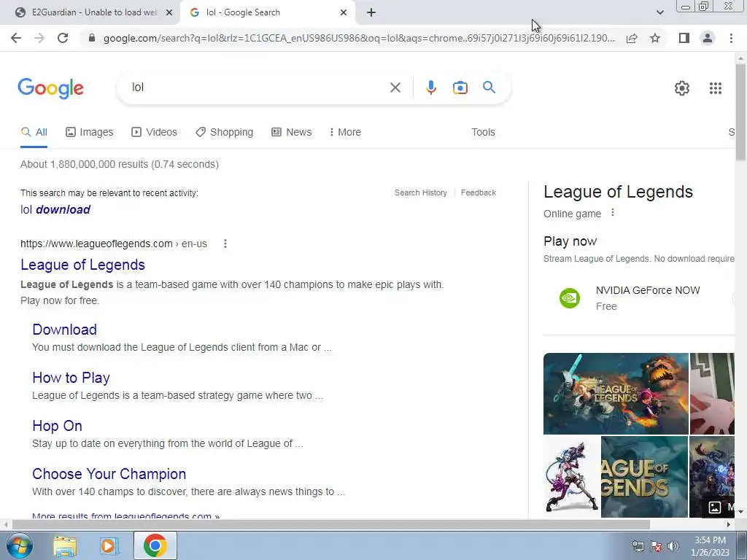The height and width of the screenshot is (560, 747).
Task: Click the Feedback link
Action: 479,192
